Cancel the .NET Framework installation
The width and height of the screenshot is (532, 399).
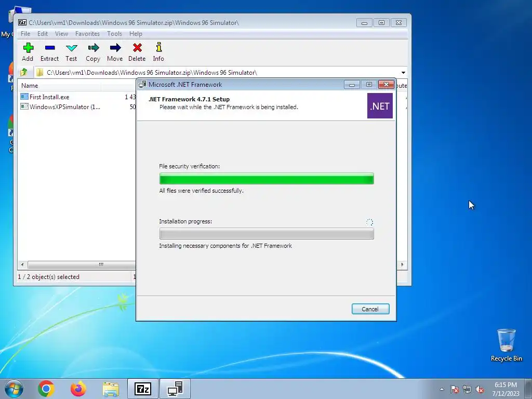click(x=370, y=309)
